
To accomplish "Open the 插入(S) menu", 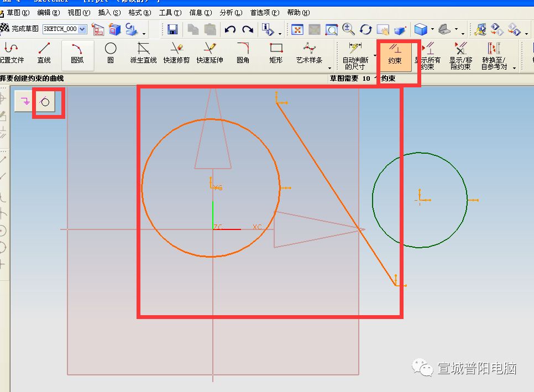I will [x=109, y=13].
